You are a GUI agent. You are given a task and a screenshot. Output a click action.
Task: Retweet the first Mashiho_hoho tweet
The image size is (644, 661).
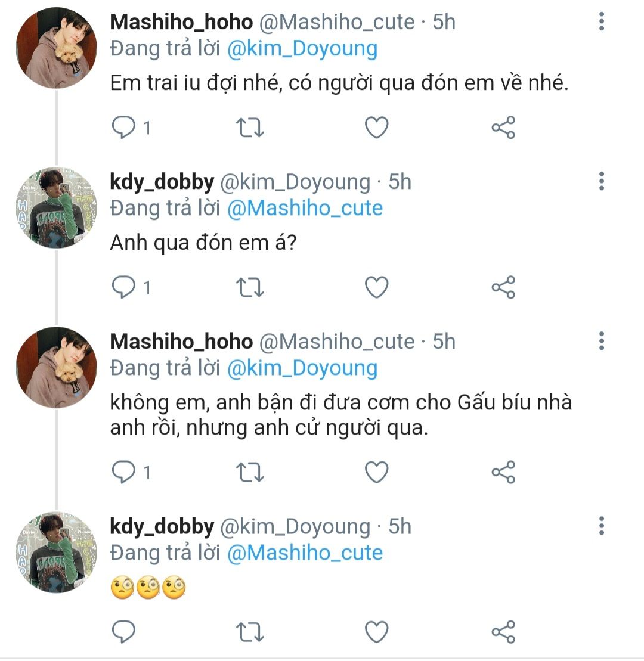click(x=251, y=128)
